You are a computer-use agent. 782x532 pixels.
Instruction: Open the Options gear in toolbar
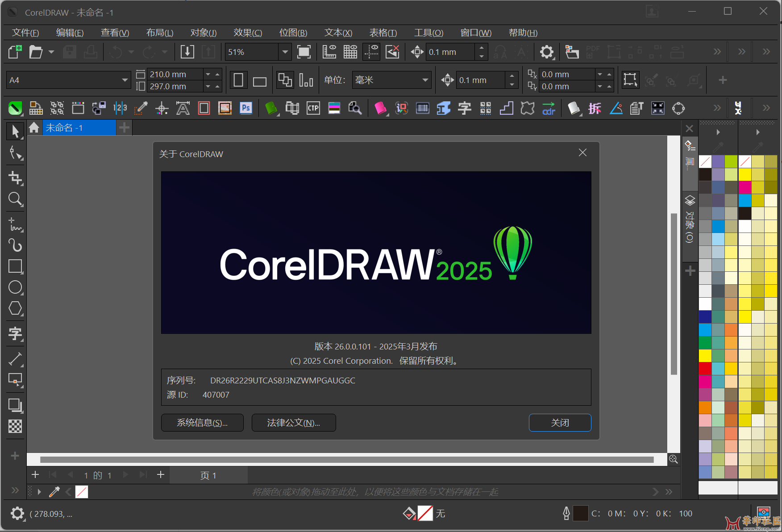(x=547, y=52)
